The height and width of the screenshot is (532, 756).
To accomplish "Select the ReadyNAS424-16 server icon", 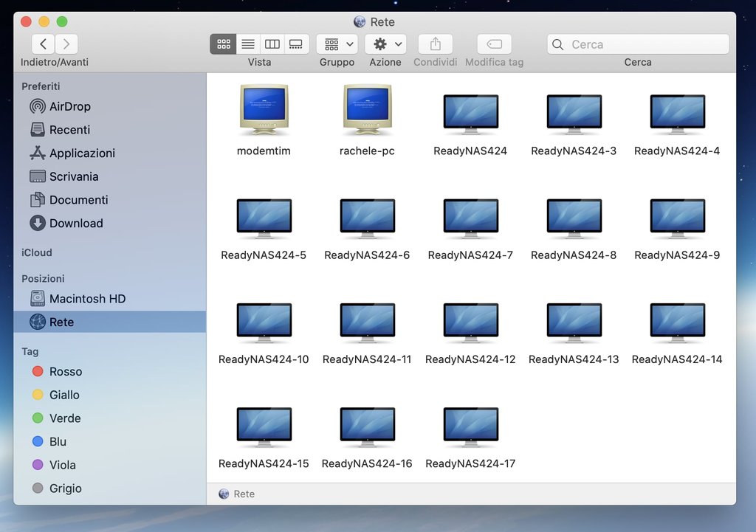I will click(x=368, y=427).
